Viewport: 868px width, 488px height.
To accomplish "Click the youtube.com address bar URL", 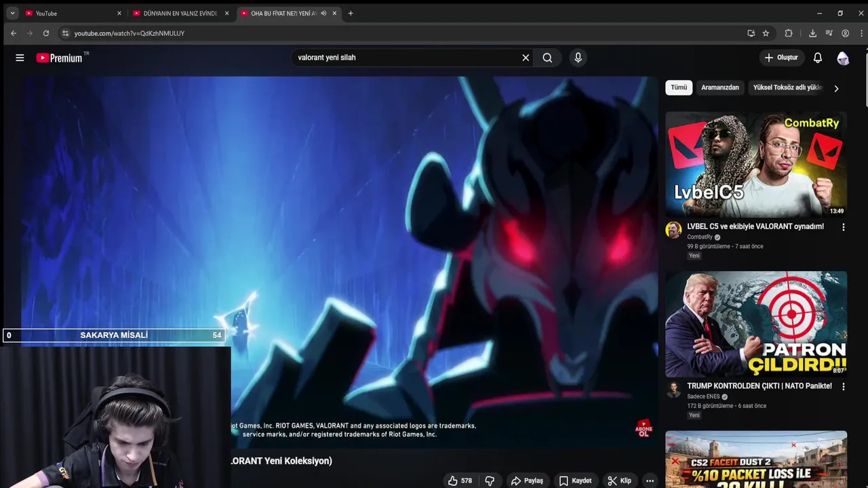I will click(130, 33).
